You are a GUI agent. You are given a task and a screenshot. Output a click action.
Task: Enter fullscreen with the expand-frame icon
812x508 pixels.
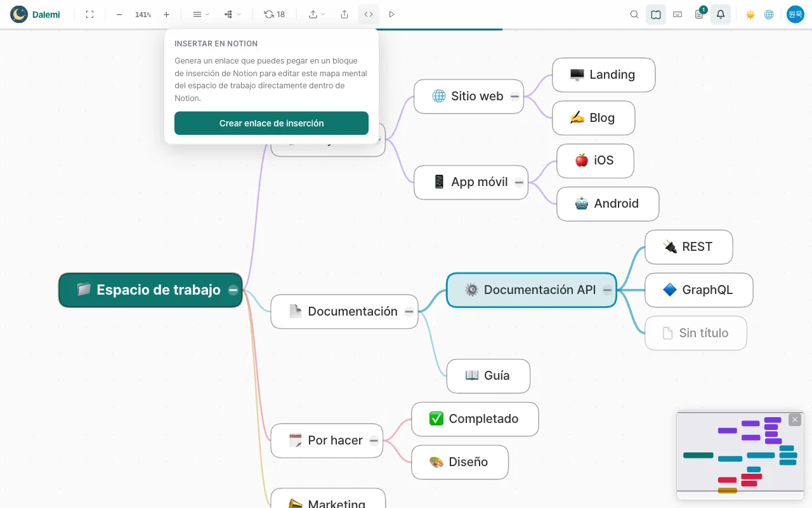click(90, 14)
